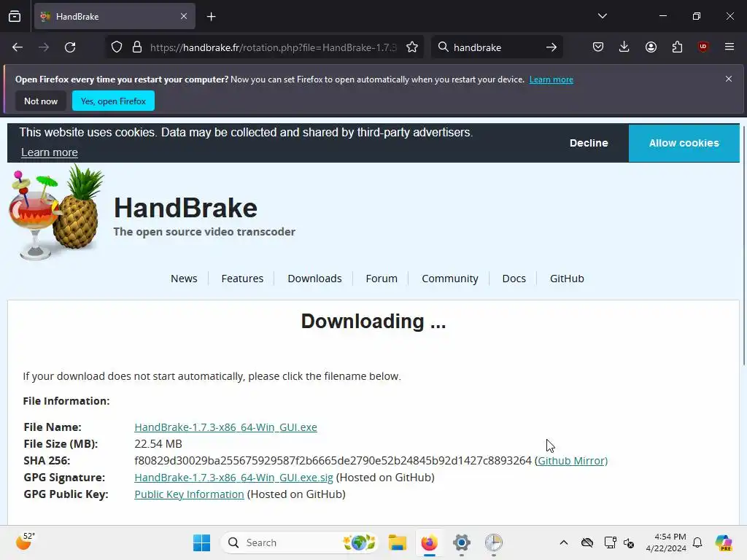Open the weather widget showing 52°
The height and width of the screenshot is (560, 747).
point(26,542)
